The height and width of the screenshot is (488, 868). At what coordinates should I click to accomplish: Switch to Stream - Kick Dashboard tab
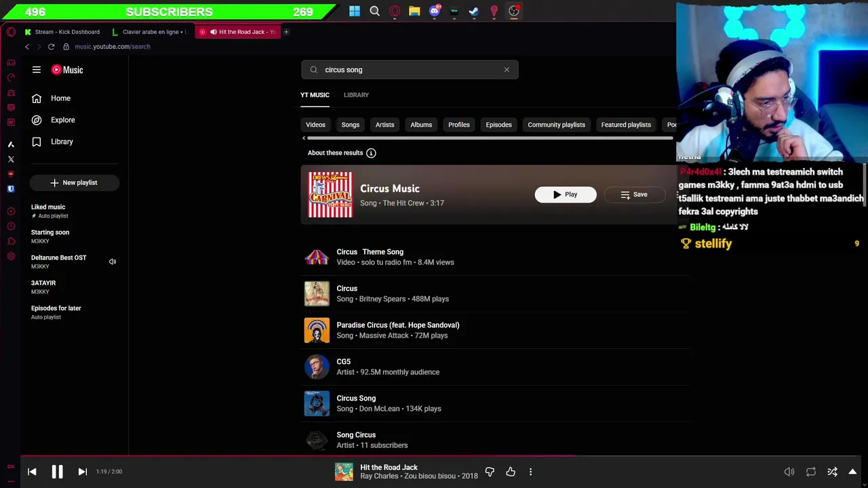click(62, 32)
